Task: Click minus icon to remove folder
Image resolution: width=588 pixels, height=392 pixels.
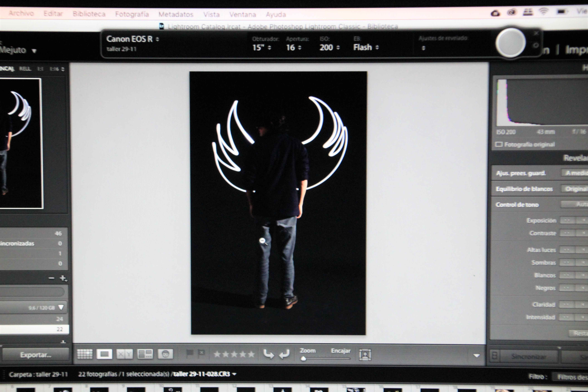Action: click(51, 278)
